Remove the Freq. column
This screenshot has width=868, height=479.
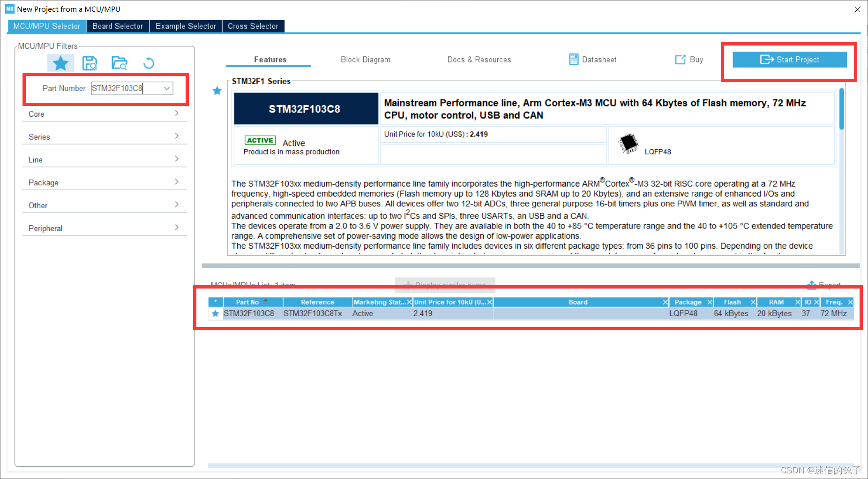tap(850, 302)
